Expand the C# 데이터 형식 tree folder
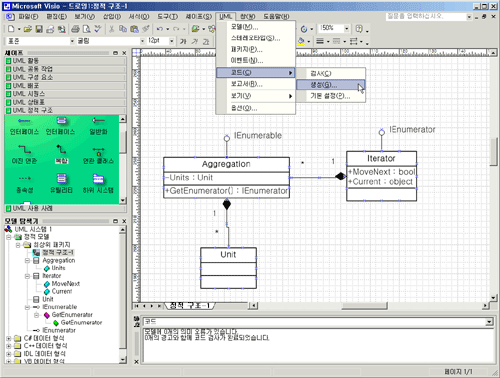The width and height of the screenshot is (500, 378). pyautogui.click(x=9, y=338)
